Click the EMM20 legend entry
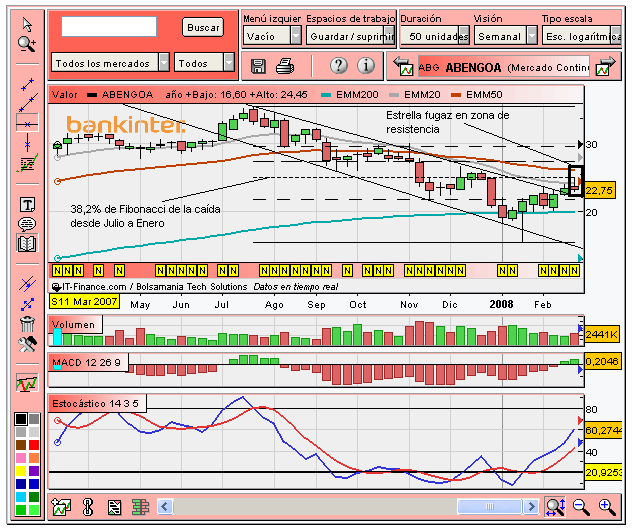The image size is (633, 530). [415, 95]
